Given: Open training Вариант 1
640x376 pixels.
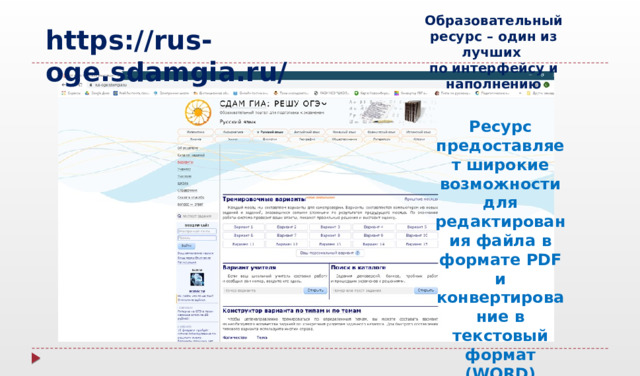Looking at the screenshot, I should point(243,227).
